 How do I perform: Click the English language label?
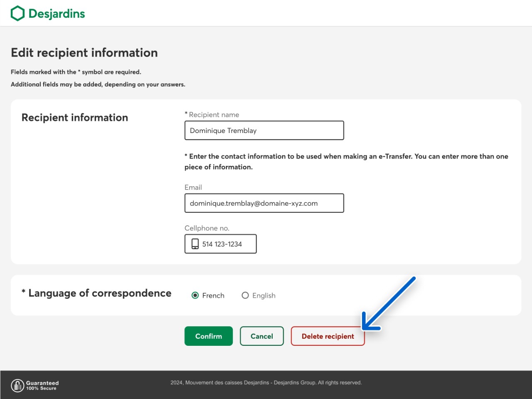pos(264,296)
